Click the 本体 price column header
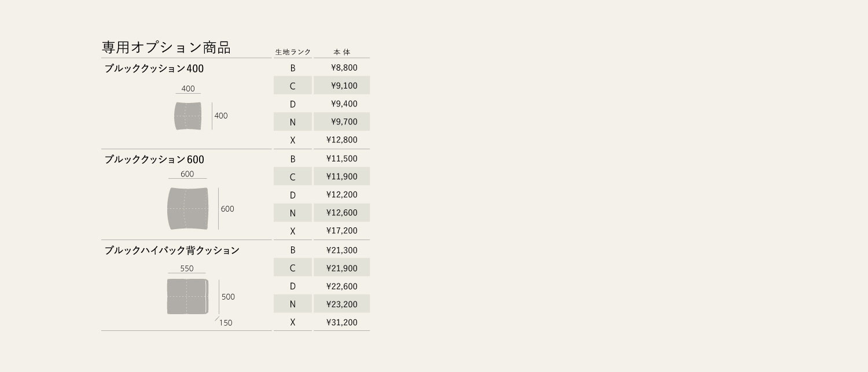 pos(342,52)
